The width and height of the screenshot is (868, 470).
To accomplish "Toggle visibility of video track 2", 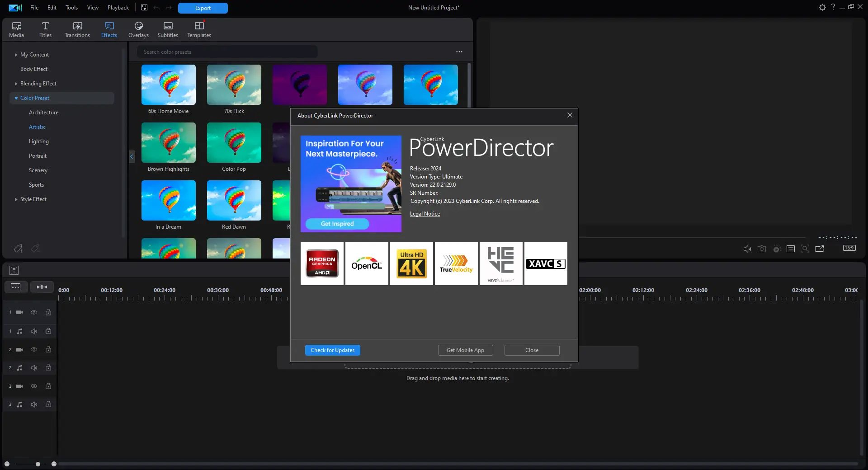I will [34, 349].
